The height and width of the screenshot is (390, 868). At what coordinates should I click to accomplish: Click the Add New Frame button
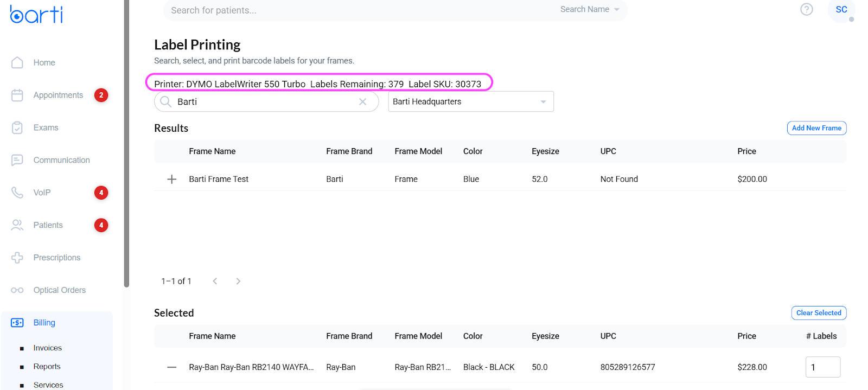[x=816, y=128]
